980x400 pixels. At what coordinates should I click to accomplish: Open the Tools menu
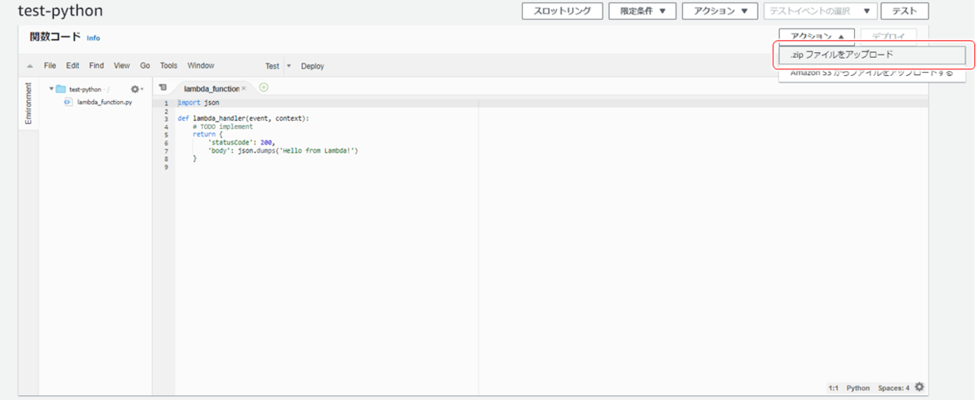coord(168,65)
